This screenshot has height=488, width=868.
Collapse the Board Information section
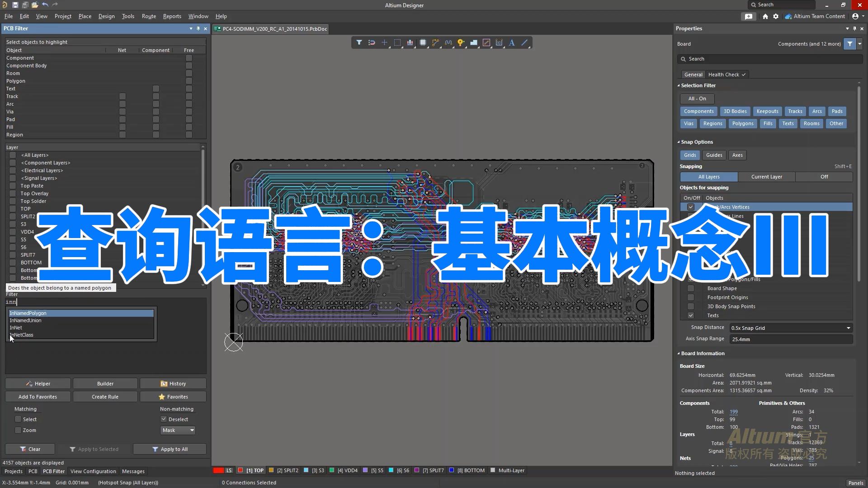678,353
